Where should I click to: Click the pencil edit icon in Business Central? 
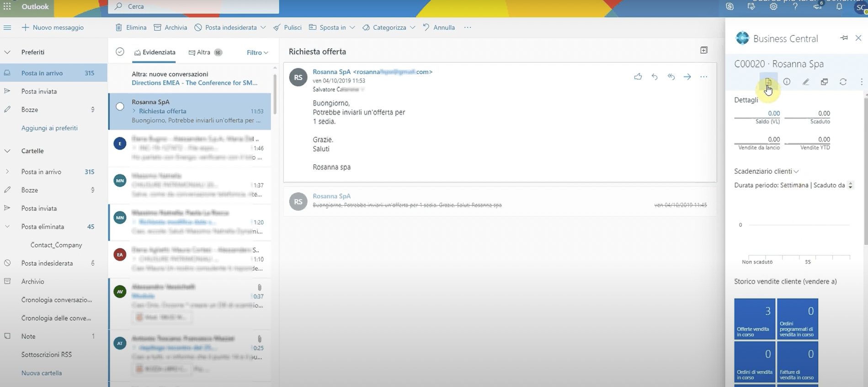(x=805, y=82)
